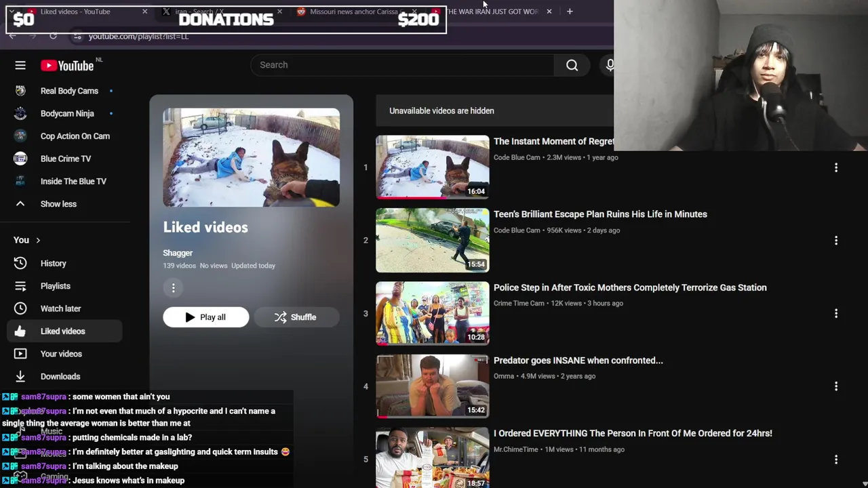The height and width of the screenshot is (488, 868).
Task: Switch to Missouri news anchor Carissa tab
Action: tap(356, 12)
